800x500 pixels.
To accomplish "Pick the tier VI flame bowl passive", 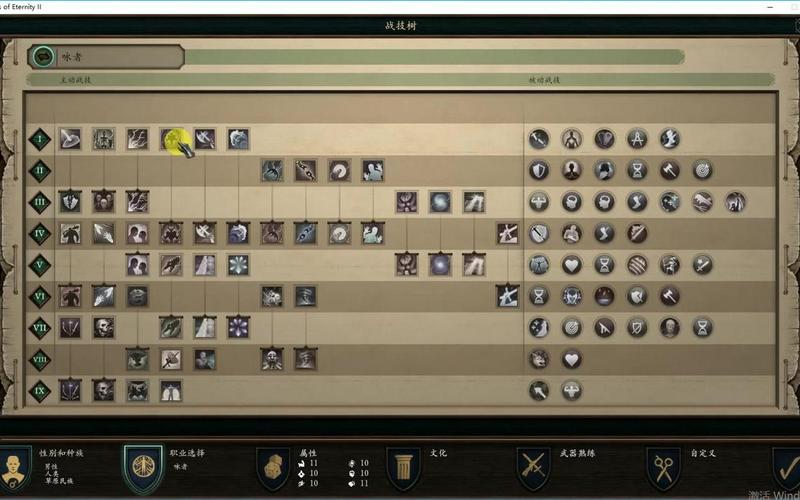I will point(604,296).
